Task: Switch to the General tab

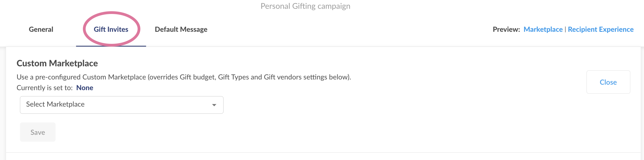Action: click(x=41, y=29)
